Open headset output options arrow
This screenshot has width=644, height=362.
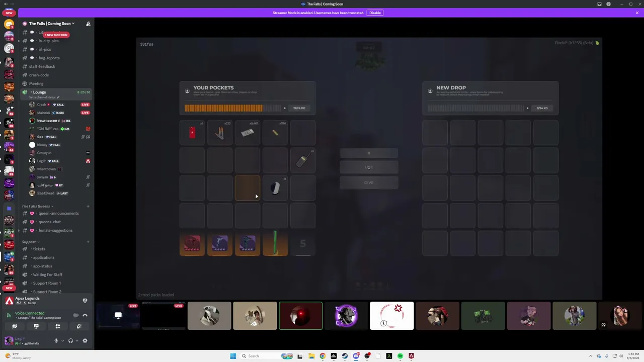click(x=76, y=341)
